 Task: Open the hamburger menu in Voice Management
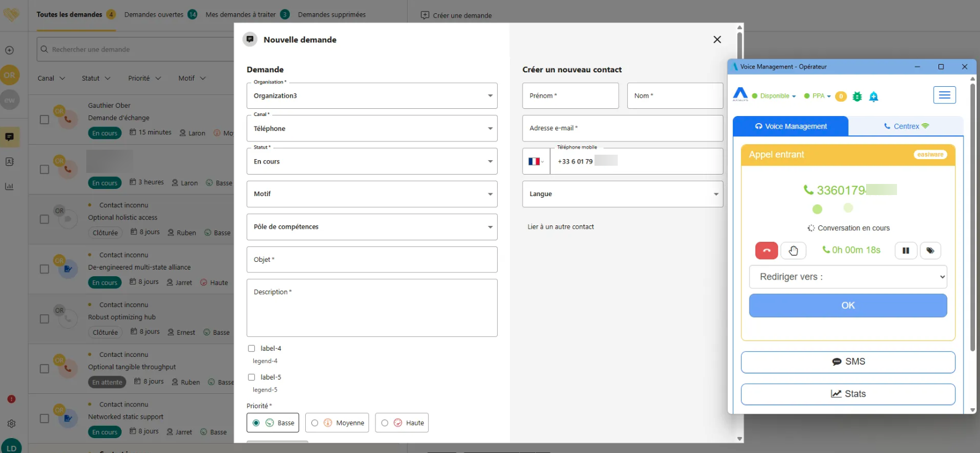pos(944,95)
